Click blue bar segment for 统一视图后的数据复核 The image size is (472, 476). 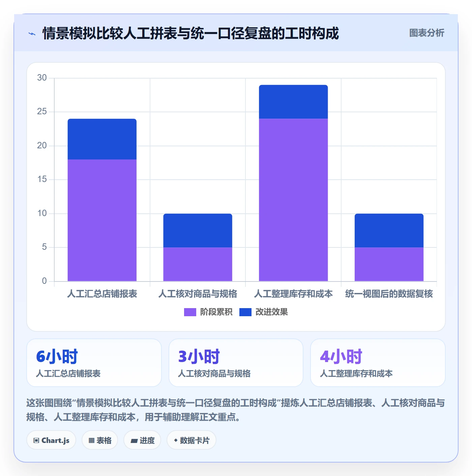coord(389,231)
